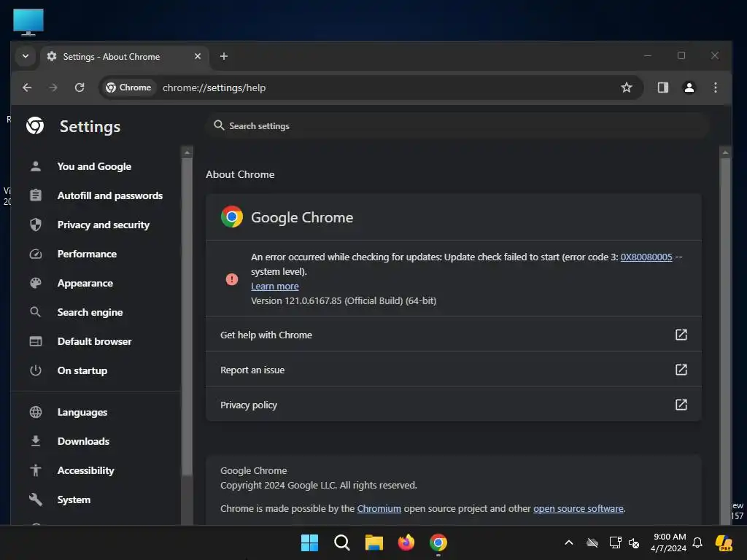Close the Settings - About Chrome tab
This screenshot has height=560, width=747.
(x=198, y=56)
